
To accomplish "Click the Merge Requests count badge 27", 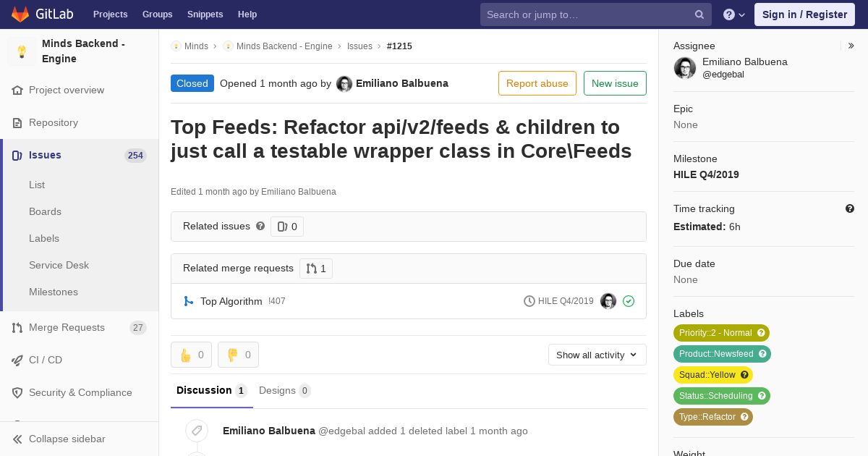I will click(x=138, y=328).
